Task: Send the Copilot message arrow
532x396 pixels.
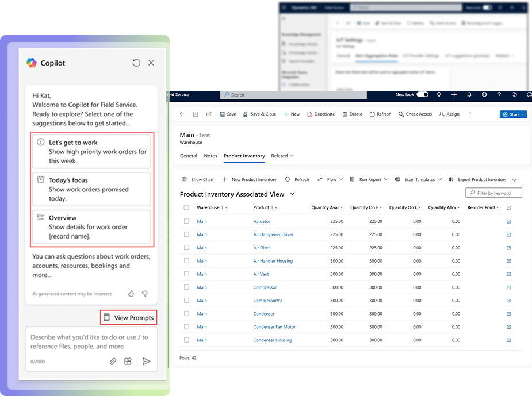Action: 146,362
